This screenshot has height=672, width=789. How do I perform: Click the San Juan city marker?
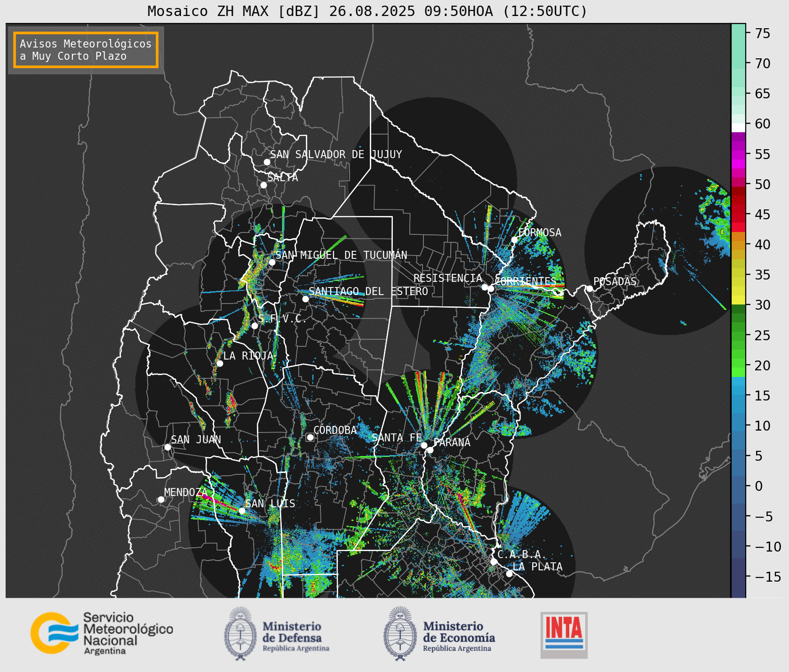point(167,447)
